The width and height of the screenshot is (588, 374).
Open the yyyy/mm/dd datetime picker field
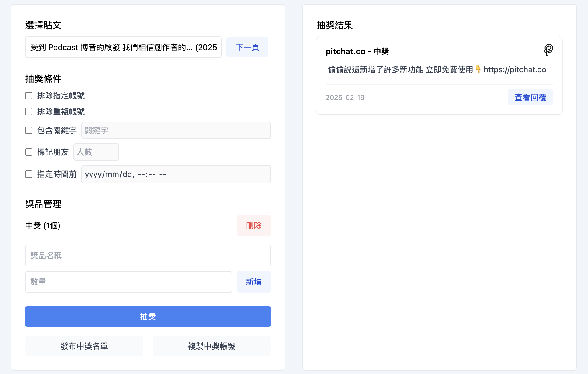coord(176,174)
